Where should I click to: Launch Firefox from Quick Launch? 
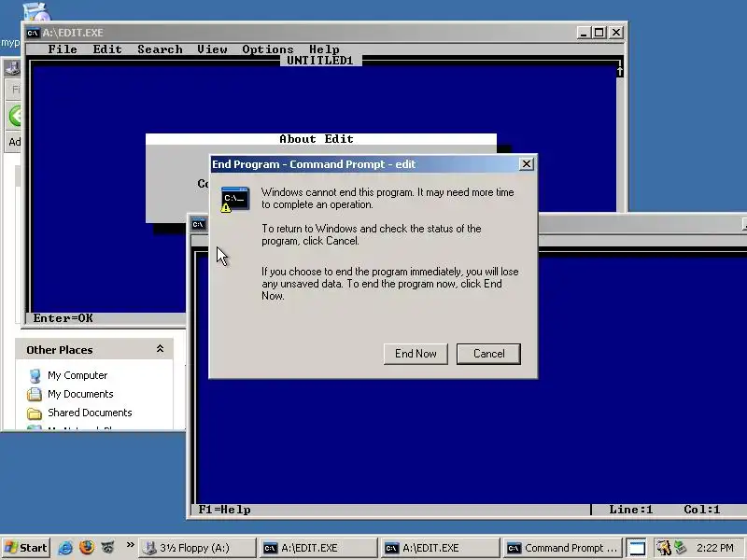[87, 548]
